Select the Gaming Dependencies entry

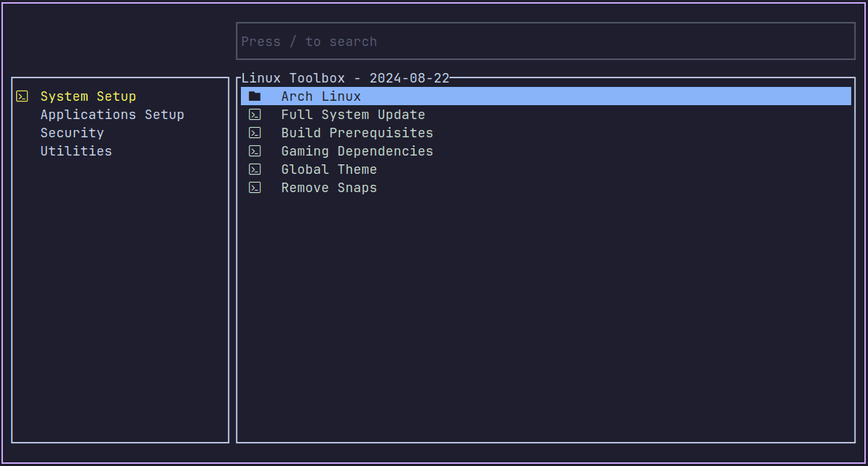click(357, 151)
